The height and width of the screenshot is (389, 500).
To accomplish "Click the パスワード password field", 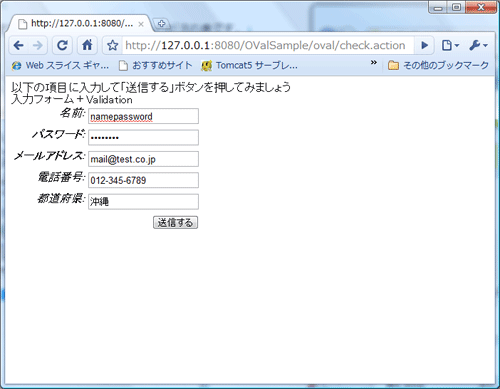I will click(143, 137).
